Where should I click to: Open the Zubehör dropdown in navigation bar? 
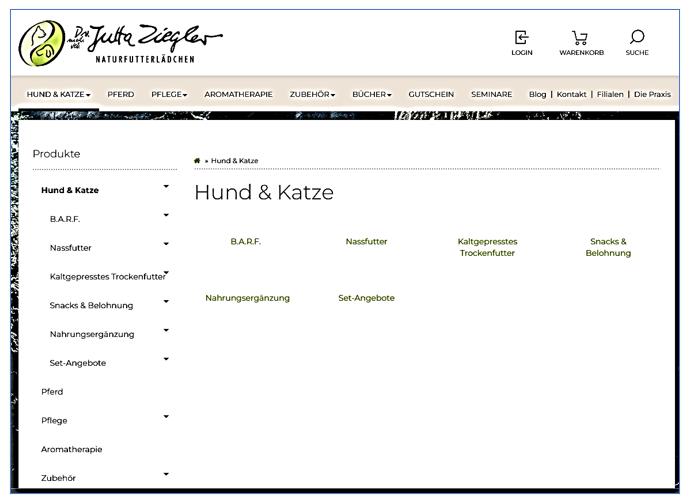click(313, 94)
